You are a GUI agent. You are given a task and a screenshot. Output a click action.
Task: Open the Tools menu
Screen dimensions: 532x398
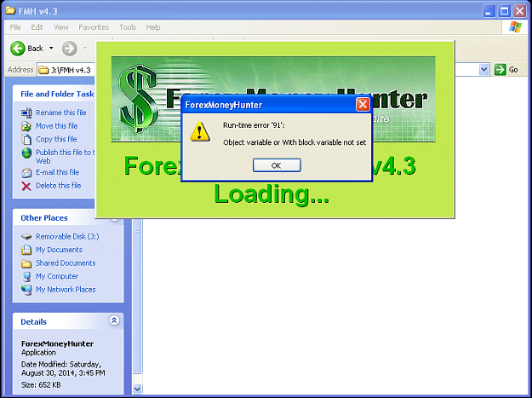tap(128, 27)
